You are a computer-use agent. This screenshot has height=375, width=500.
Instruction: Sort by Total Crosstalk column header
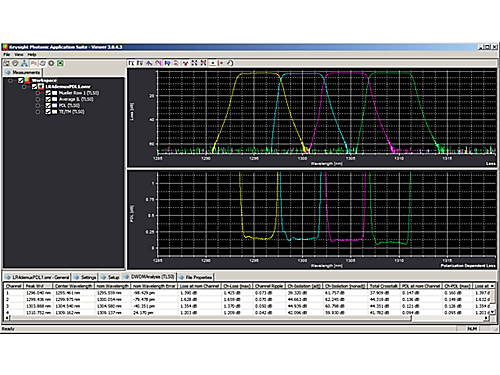383,286
